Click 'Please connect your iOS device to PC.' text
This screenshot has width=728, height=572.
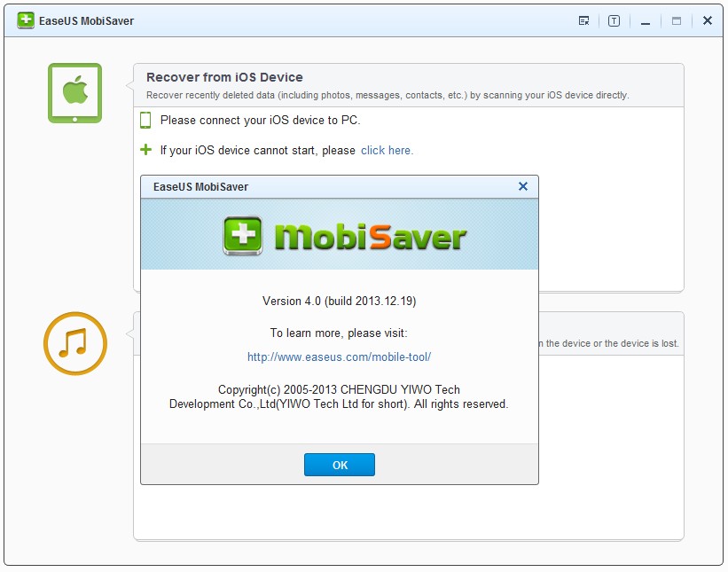[260, 121]
